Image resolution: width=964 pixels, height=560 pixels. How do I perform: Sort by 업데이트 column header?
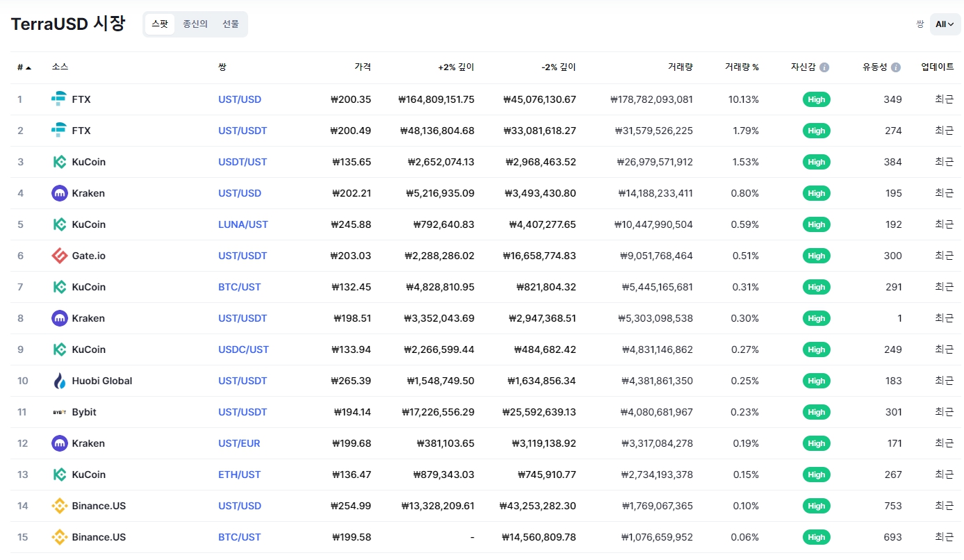[938, 67]
